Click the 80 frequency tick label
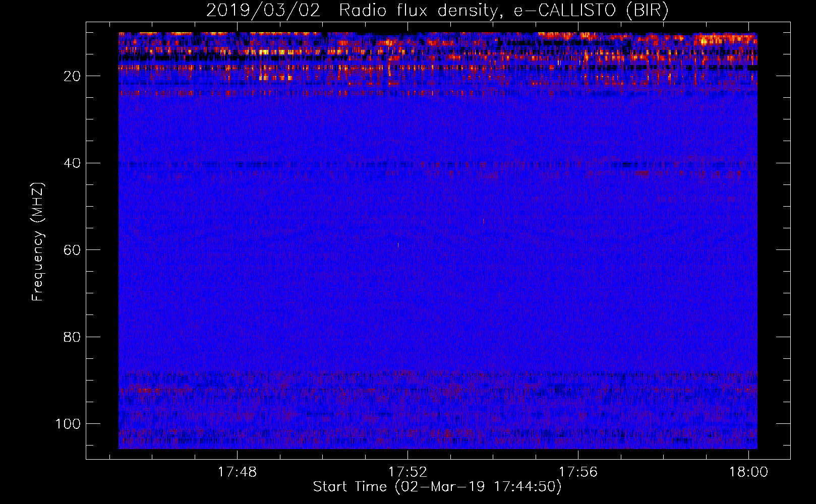Image resolution: width=816 pixels, height=504 pixels. [72, 337]
